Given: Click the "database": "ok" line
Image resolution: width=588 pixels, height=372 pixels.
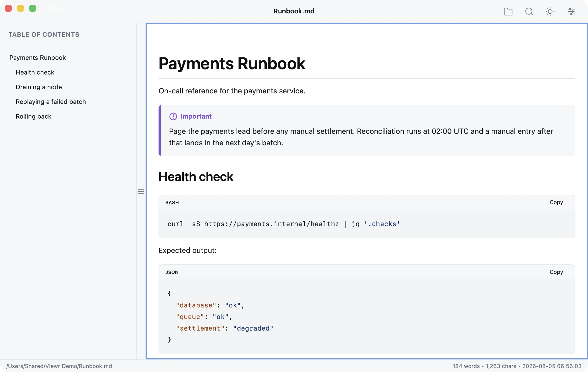Looking at the screenshot, I should pyautogui.click(x=210, y=305).
